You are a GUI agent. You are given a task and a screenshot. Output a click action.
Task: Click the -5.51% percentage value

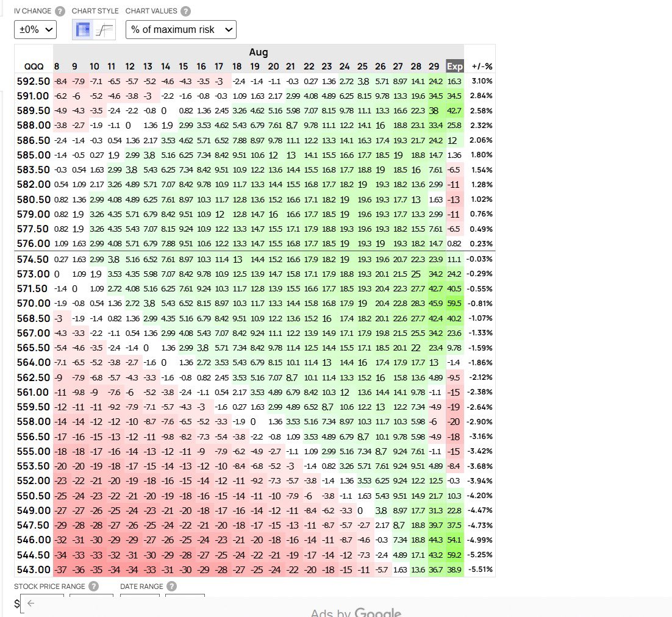point(481,569)
